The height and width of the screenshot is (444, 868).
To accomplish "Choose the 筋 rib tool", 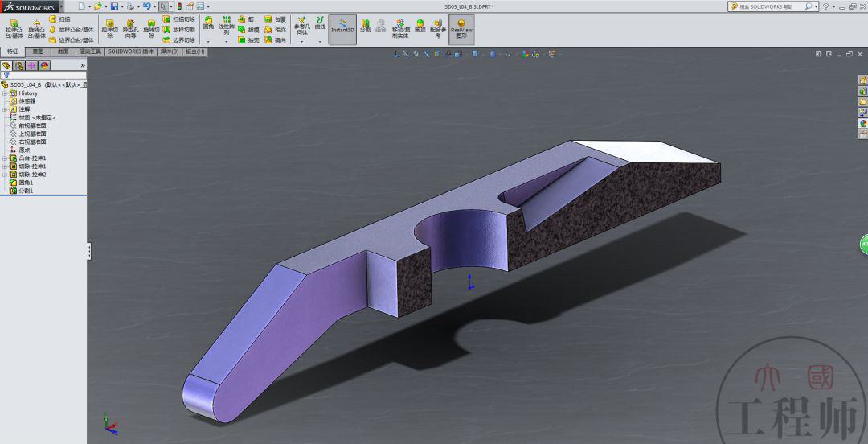I will click(x=247, y=18).
